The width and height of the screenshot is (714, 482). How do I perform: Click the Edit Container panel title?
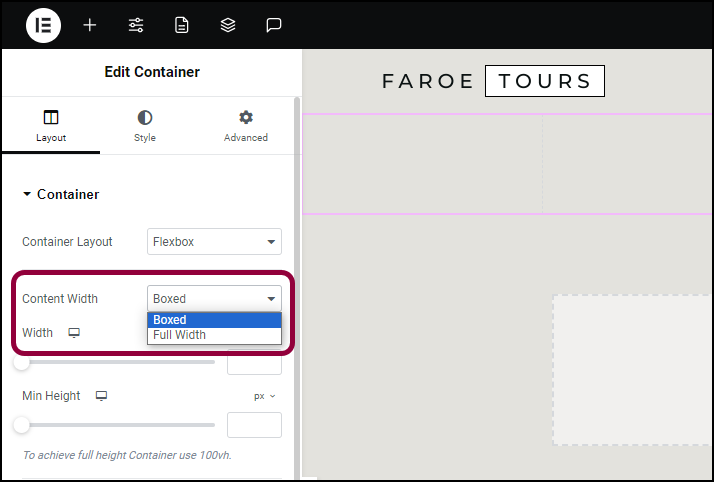click(152, 72)
